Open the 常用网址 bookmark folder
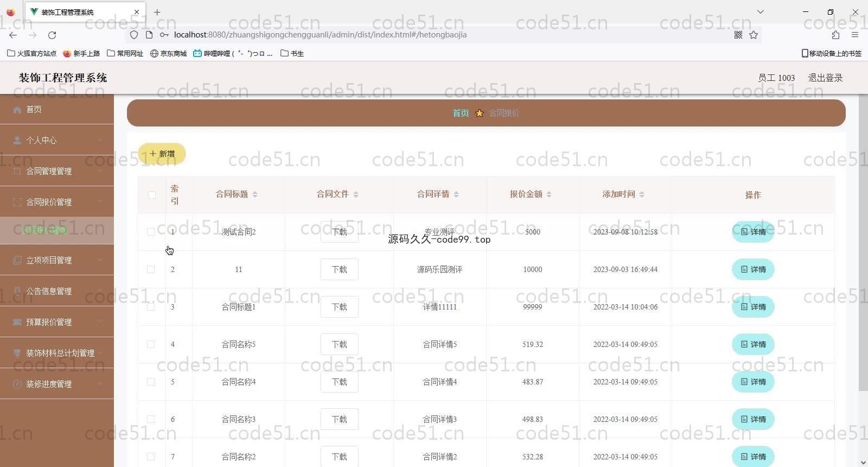Screen dimensions: 868x467 [125, 53]
